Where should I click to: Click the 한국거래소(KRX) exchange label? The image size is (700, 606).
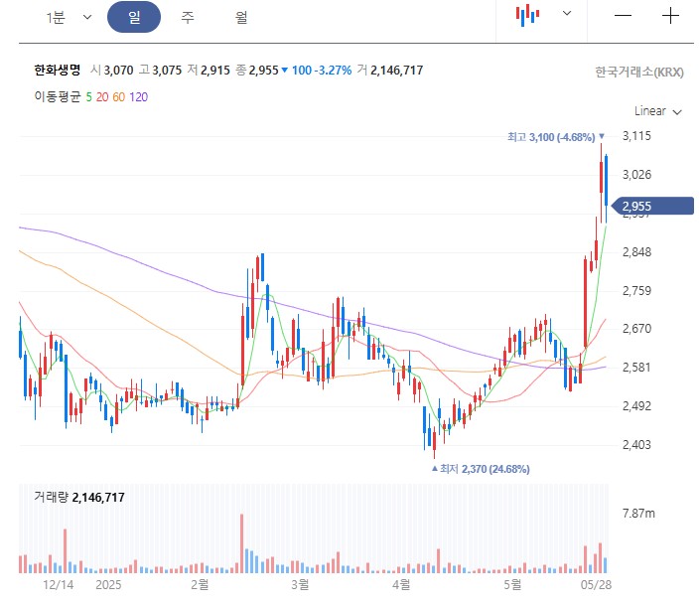click(639, 72)
